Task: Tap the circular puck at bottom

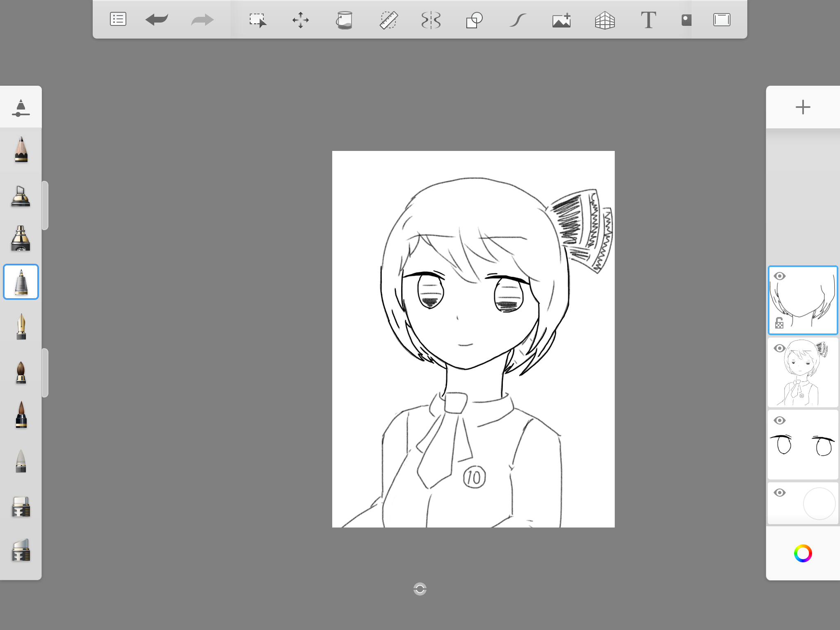Action: point(420,589)
